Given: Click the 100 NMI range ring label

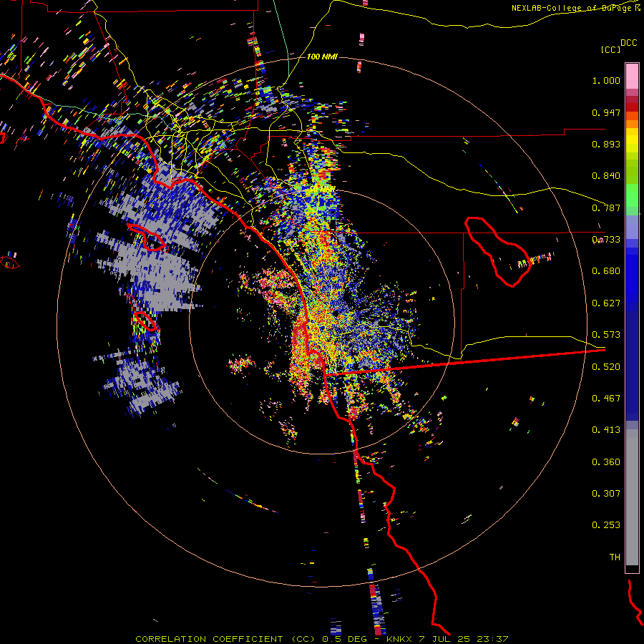Looking at the screenshot, I should click(x=322, y=57).
